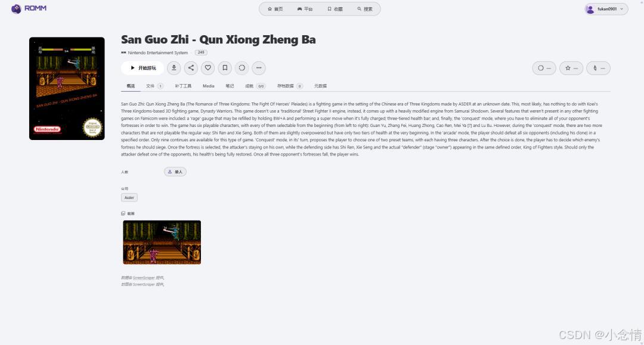This screenshot has height=345, width=644.
Task: Switch to the 存档数据 saves tab
Action: click(x=290, y=86)
